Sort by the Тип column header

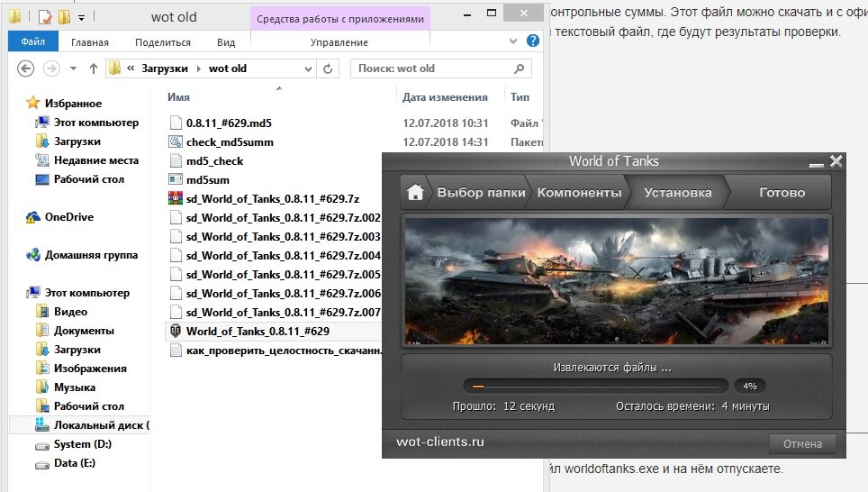click(520, 97)
